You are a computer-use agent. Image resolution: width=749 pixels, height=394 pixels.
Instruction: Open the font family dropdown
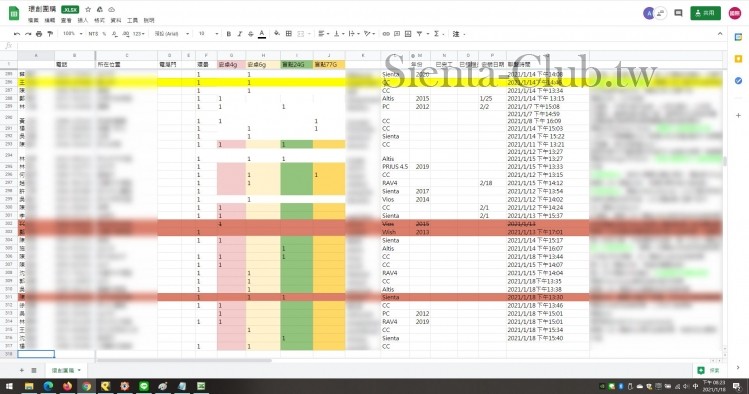172,34
